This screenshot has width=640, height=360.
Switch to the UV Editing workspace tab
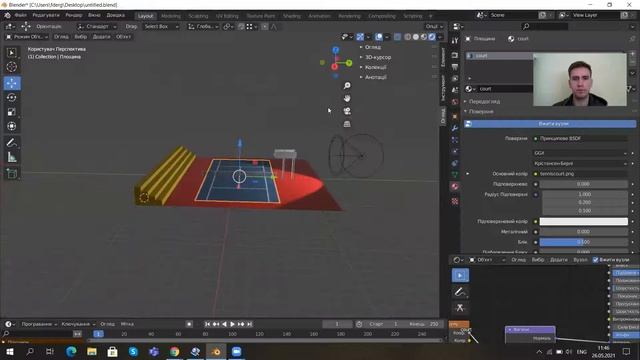pyautogui.click(x=227, y=16)
